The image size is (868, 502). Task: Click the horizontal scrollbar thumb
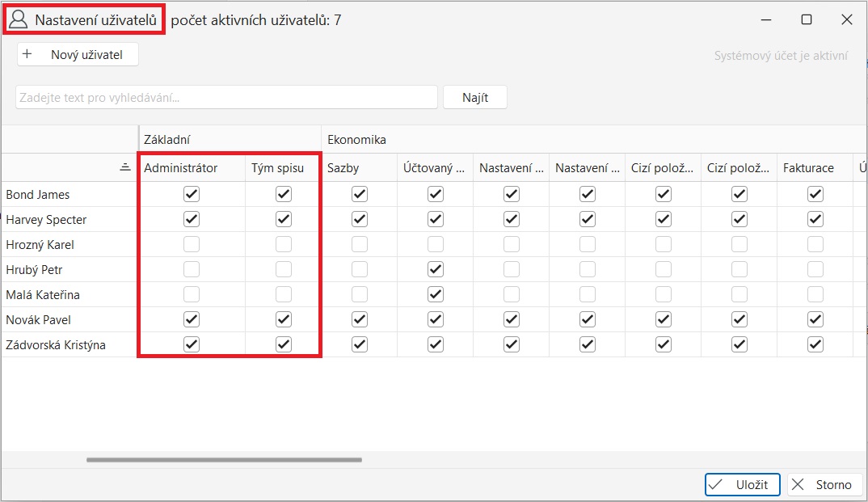point(224,460)
